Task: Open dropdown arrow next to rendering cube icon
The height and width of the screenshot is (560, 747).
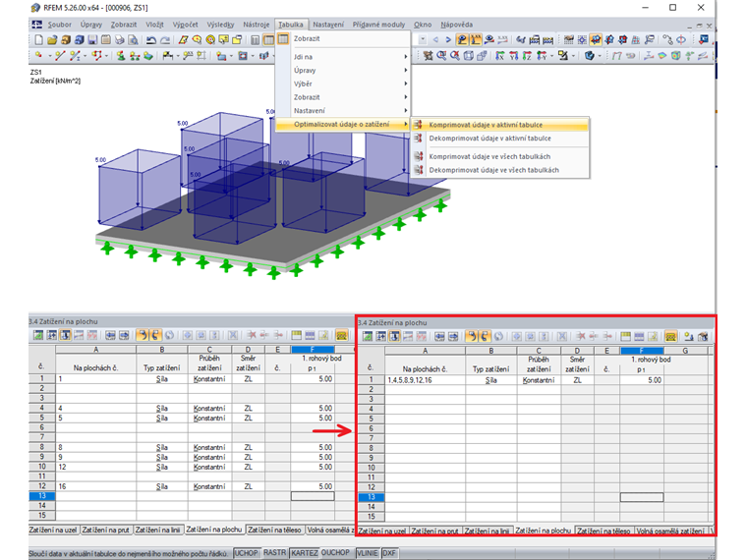Action: (x=600, y=56)
